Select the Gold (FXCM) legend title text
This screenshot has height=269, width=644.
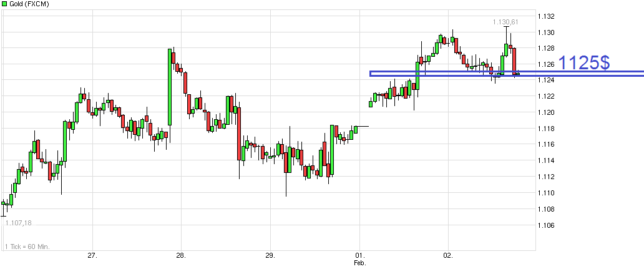point(29,4)
